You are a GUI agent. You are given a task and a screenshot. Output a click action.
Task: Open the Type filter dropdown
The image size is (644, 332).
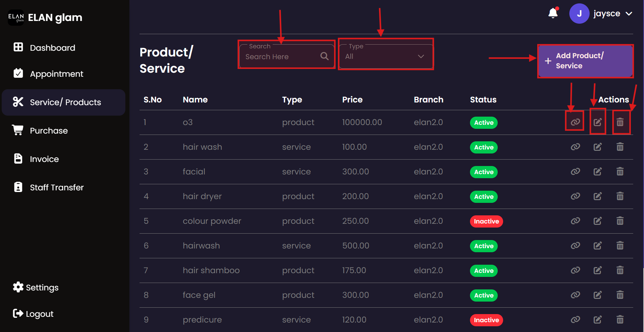click(385, 56)
